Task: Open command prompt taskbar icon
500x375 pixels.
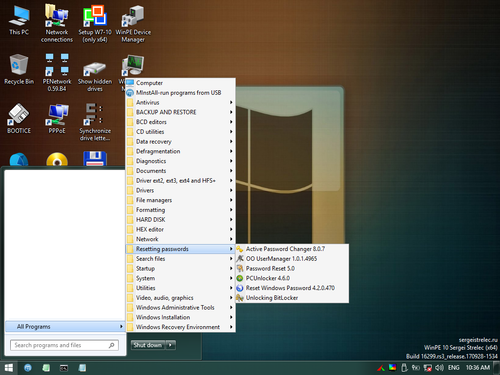Action: pyautogui.click(x=64, y=368)
